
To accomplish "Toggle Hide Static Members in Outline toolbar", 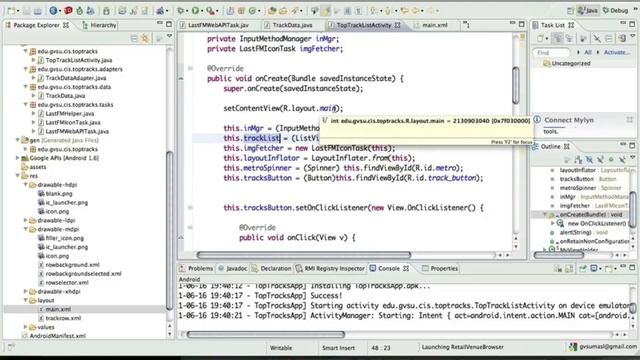I will point(600,160).
